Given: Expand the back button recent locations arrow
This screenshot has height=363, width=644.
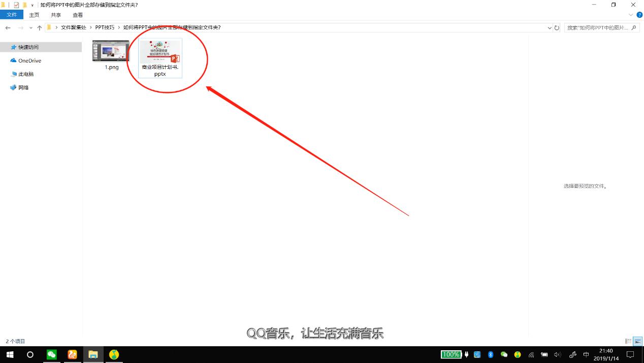Looking at the screenshot, I should point(30,27).
